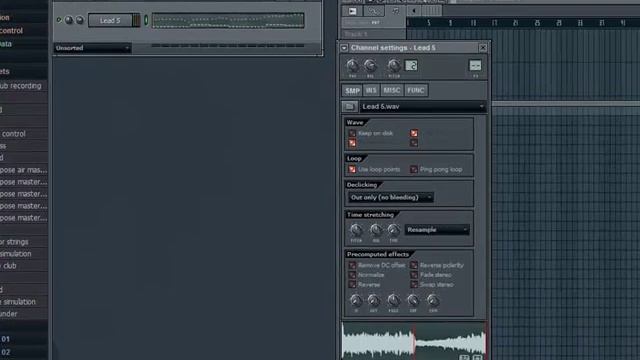The image size is (640, 360).
Task: Adjust the CRF crossfade knob
Action: coord(413,301)
